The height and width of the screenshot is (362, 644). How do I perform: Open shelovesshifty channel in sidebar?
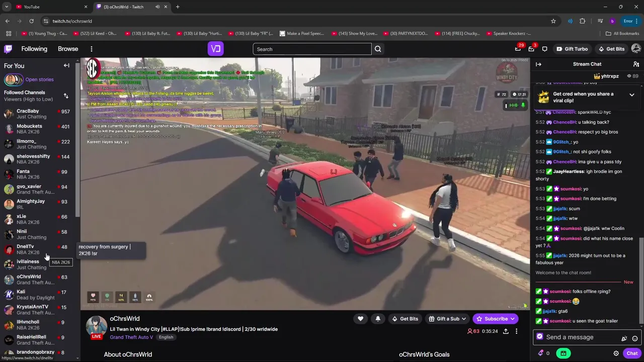[x=38, y=159]
